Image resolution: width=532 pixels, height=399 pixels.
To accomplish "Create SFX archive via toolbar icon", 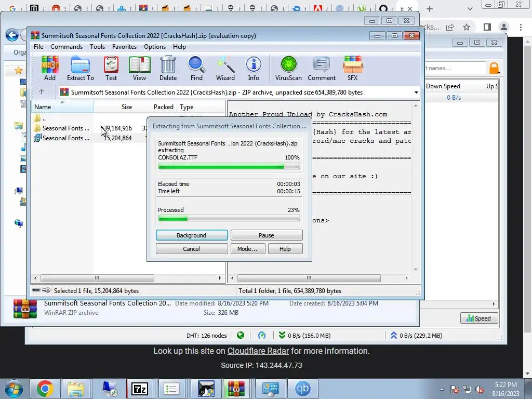I will [353, 68].
